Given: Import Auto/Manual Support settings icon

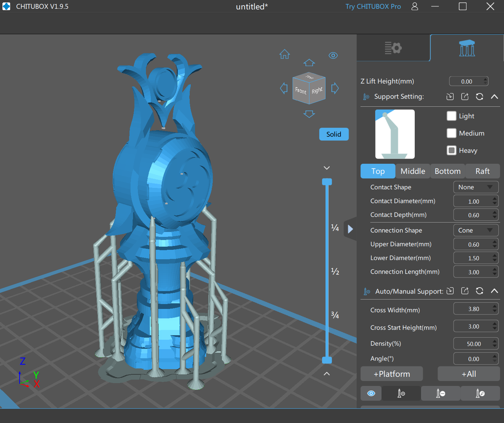Looking at the screenshot, I should click(450, 291).
